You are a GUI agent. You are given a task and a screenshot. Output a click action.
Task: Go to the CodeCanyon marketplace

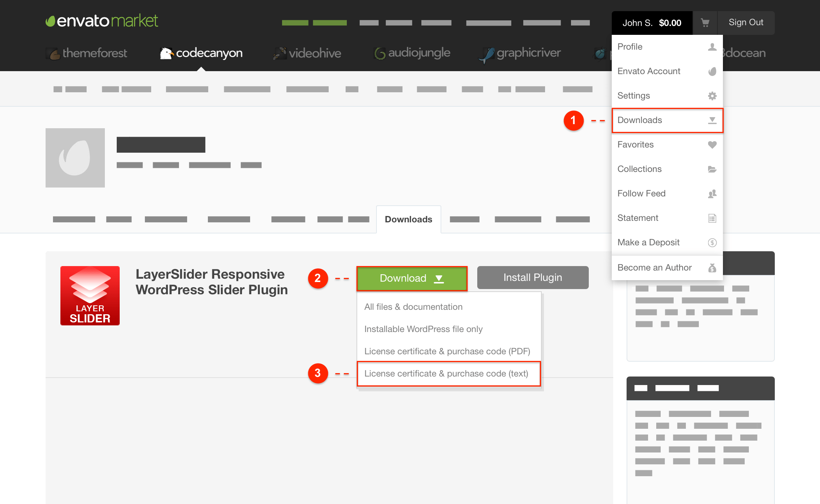[x=201, y=53]
